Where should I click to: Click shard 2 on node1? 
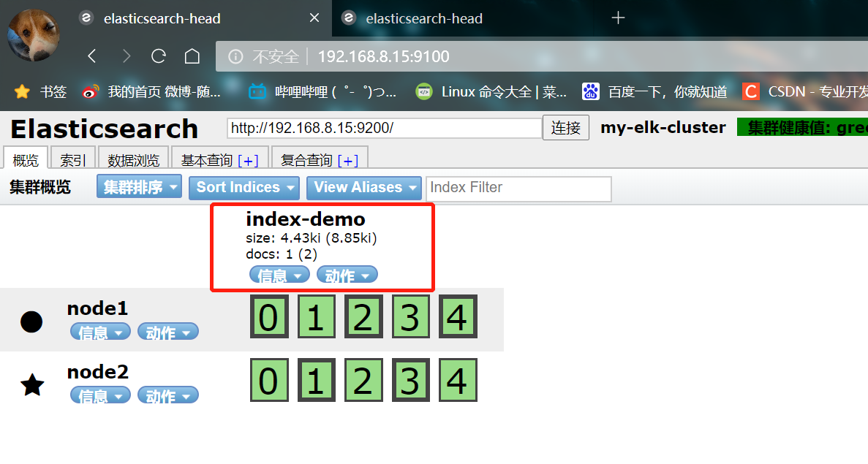[x=363, y=317]
